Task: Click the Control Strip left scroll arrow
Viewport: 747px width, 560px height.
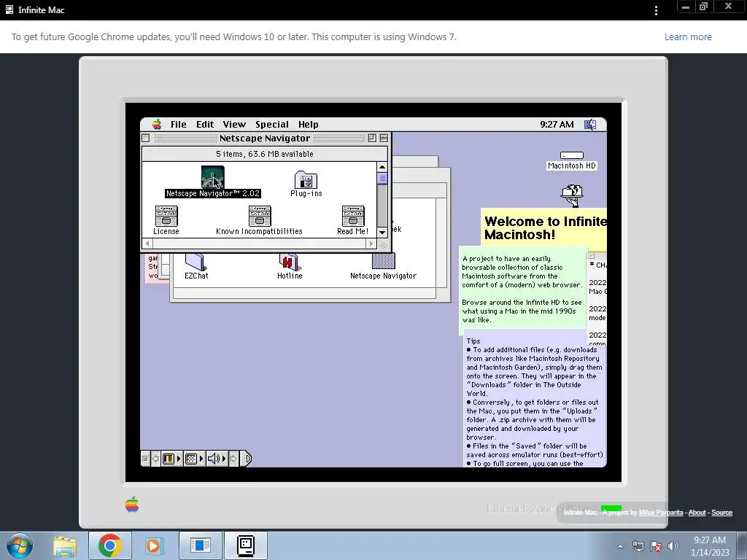Action: (155, 459)
